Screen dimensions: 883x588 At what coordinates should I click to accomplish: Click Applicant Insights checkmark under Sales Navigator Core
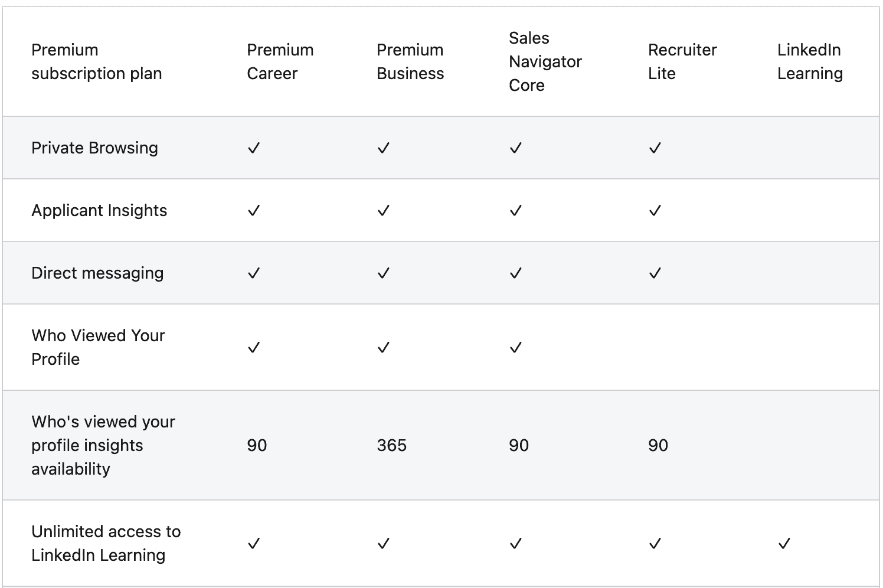tap(516, 211)
